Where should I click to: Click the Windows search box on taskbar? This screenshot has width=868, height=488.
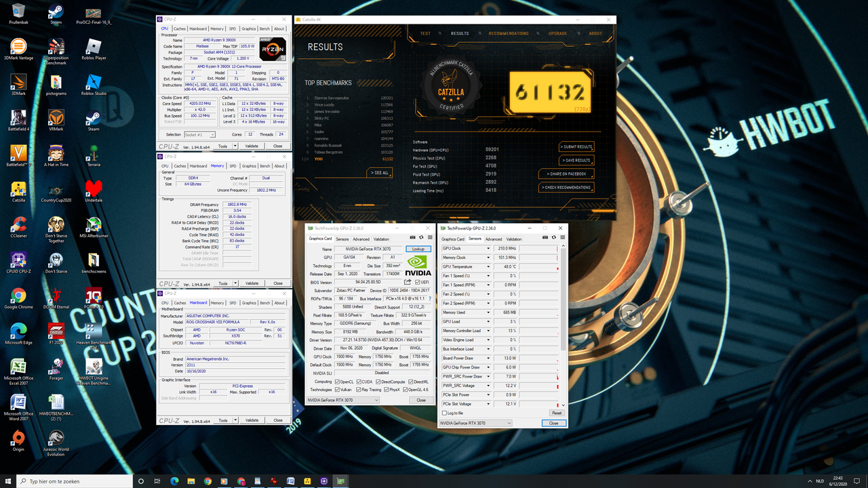(73, 481)
